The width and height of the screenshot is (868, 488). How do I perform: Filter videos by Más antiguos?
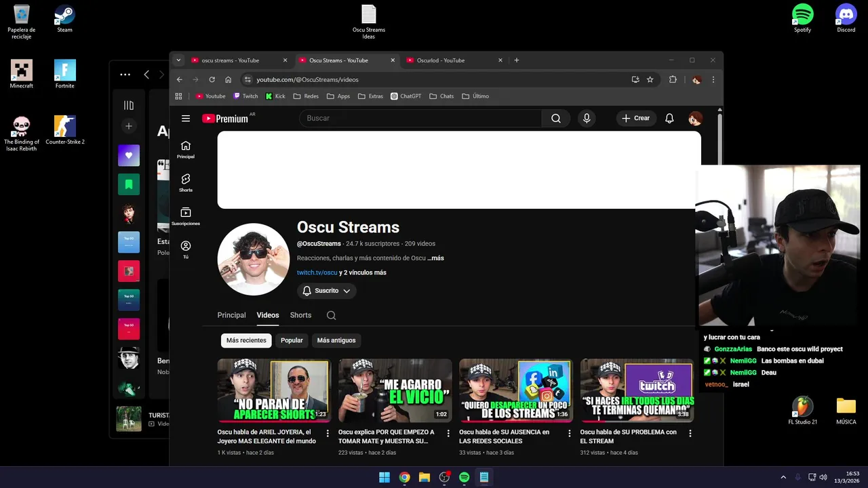click(x=336, y=340)
